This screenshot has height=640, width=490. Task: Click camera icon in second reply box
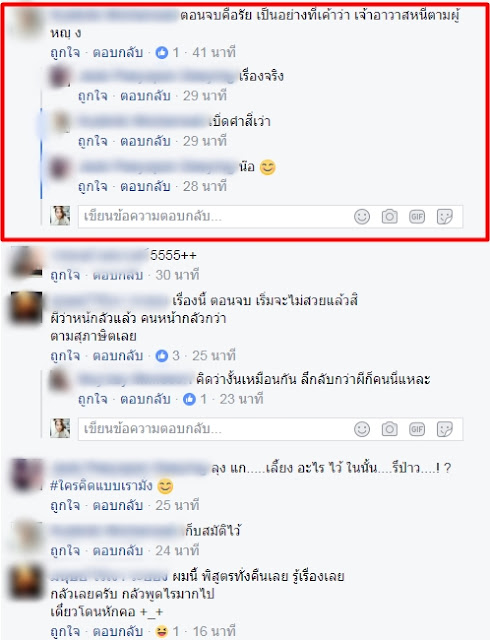click(390, 429)
